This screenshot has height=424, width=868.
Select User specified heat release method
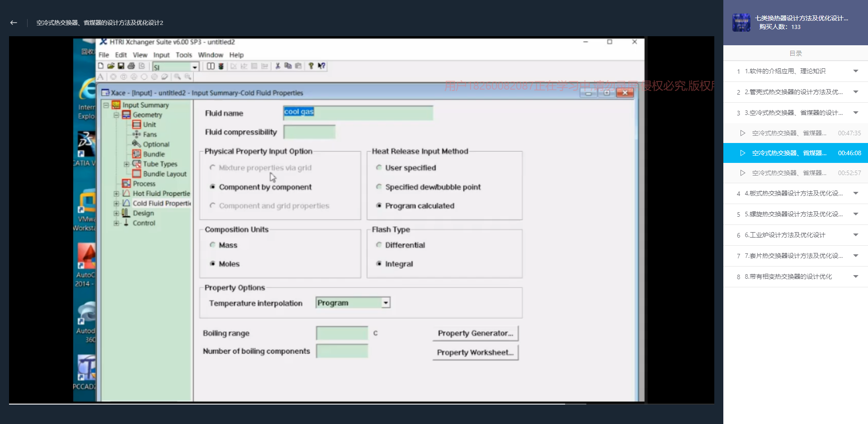pos(379,167)
